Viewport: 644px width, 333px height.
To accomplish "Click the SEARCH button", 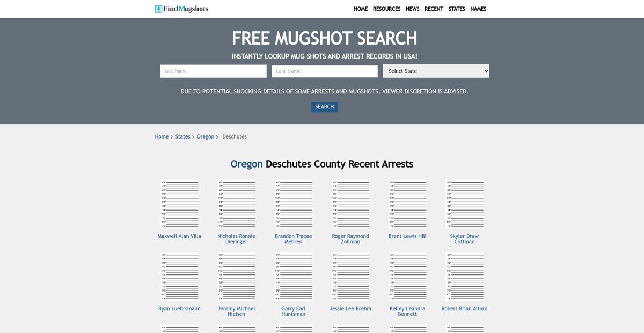I will [x=325, y=107].
